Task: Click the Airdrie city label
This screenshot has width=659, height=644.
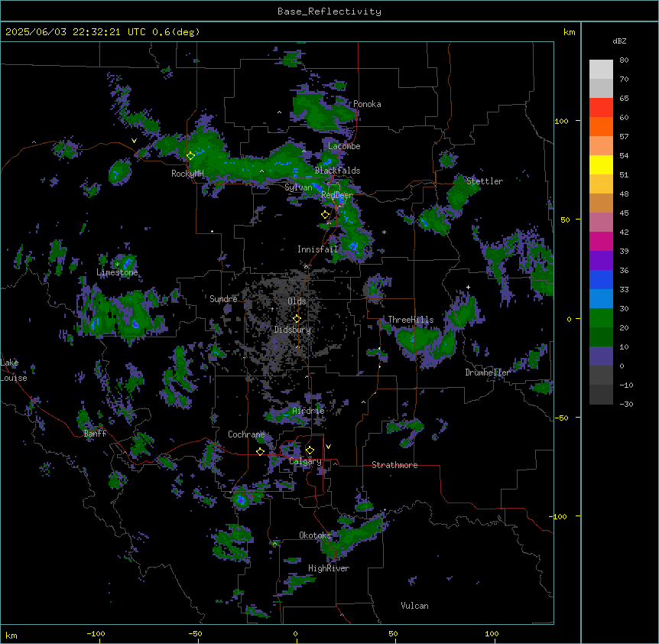Action: (x=308, y=411)
